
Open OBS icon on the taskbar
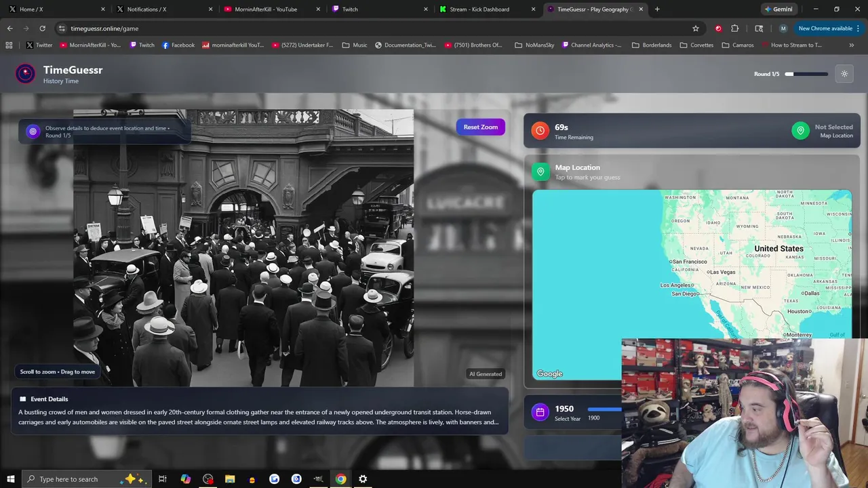click(208, 479)
